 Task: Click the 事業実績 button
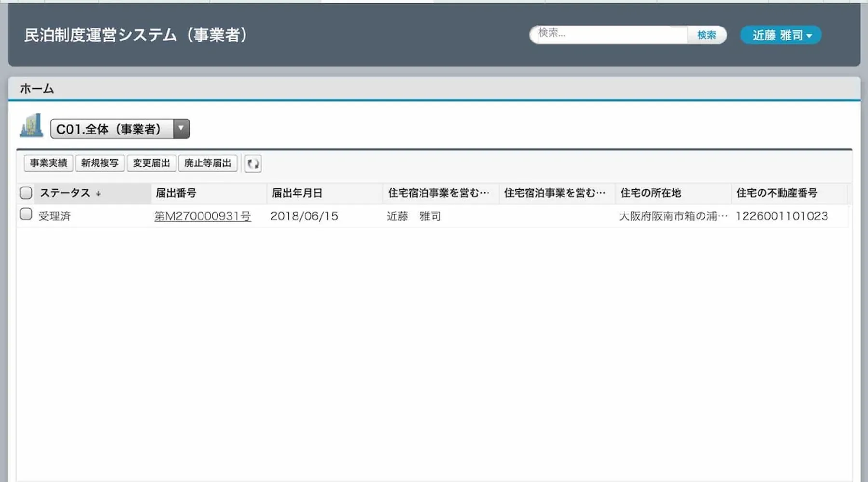pos(49,163)
